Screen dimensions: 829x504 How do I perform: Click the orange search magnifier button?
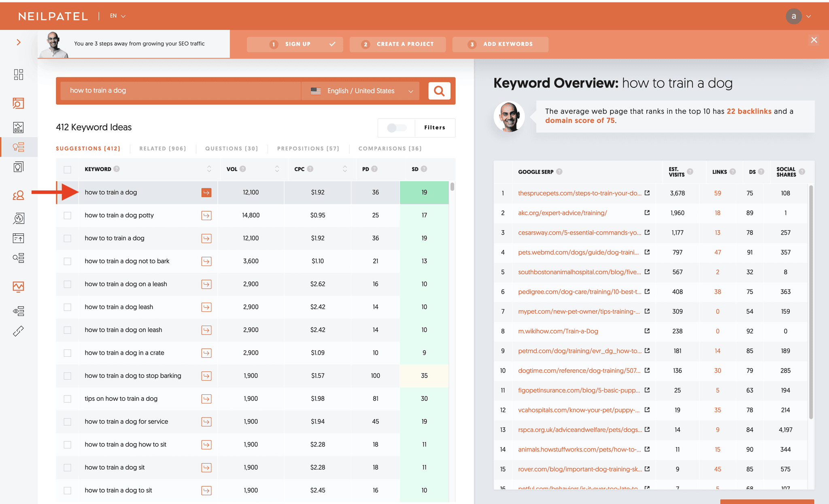point(439,91)
